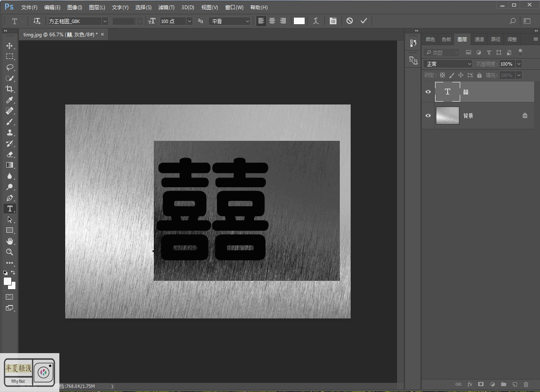Close the timg.jpg document tab

point(102,35)
